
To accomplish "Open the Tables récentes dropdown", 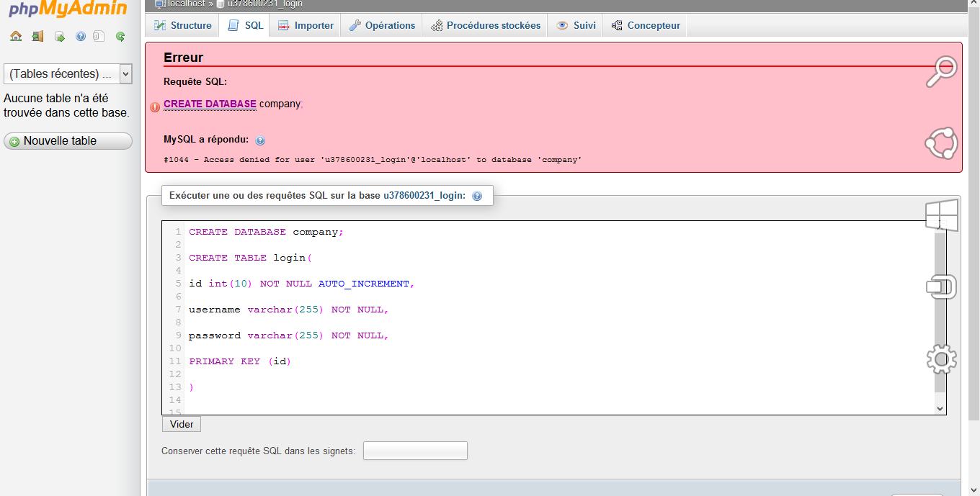I will click(68, 73).
